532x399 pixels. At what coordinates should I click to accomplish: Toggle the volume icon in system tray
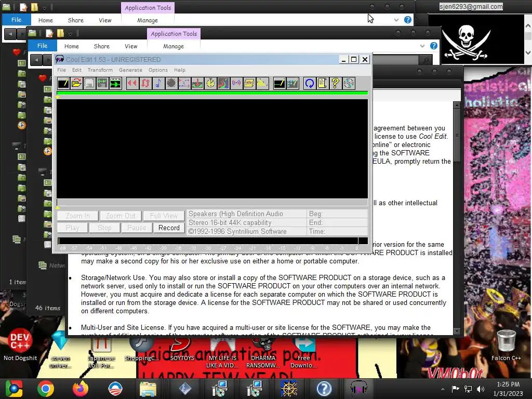[x=481, y=389]
